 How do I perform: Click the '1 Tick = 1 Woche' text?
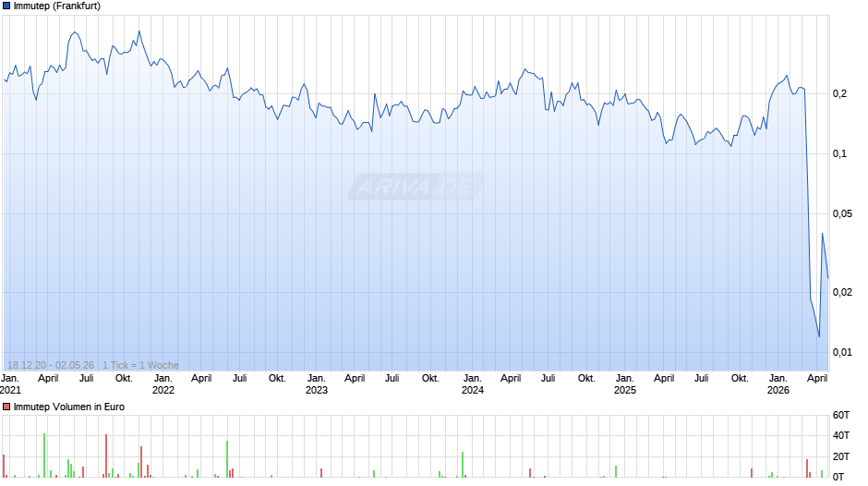tap(140, 365)
